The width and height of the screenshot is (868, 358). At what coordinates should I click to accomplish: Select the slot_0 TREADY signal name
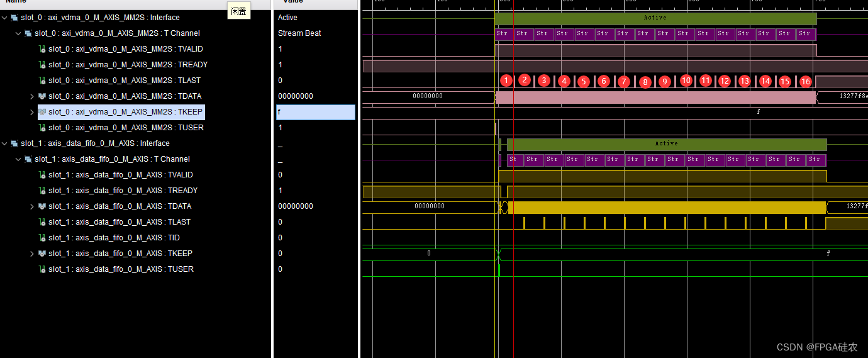click(128, 65)
